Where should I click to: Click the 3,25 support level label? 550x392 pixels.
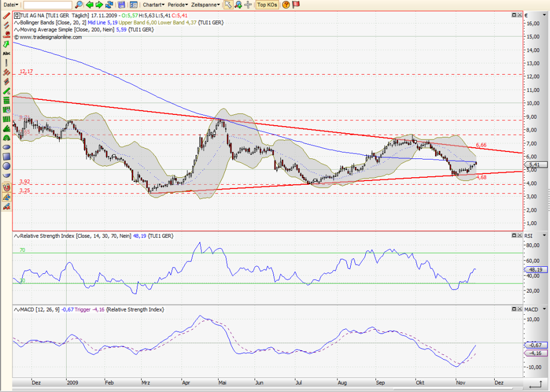(25, 191)
